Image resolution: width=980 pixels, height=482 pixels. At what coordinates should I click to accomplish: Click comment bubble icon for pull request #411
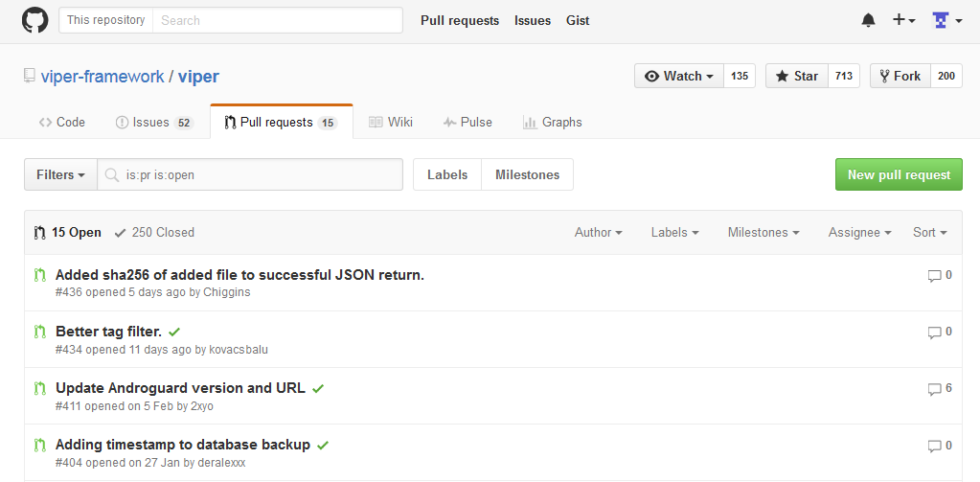coord(934,389)
